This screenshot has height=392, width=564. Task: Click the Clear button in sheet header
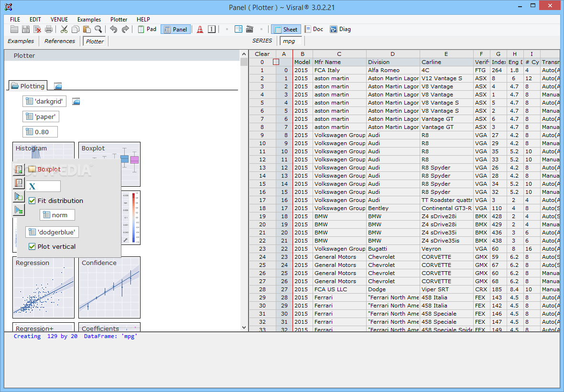[x=262, y=54]
